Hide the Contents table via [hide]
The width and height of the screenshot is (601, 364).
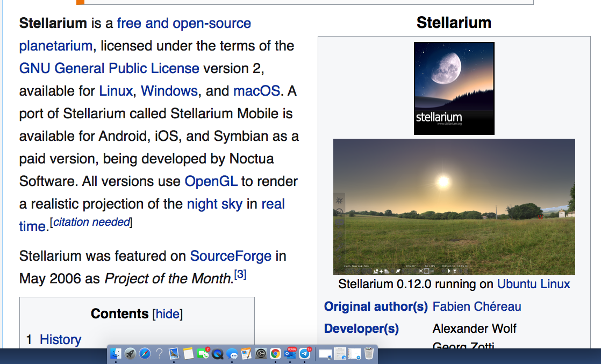tap(168, 314)
